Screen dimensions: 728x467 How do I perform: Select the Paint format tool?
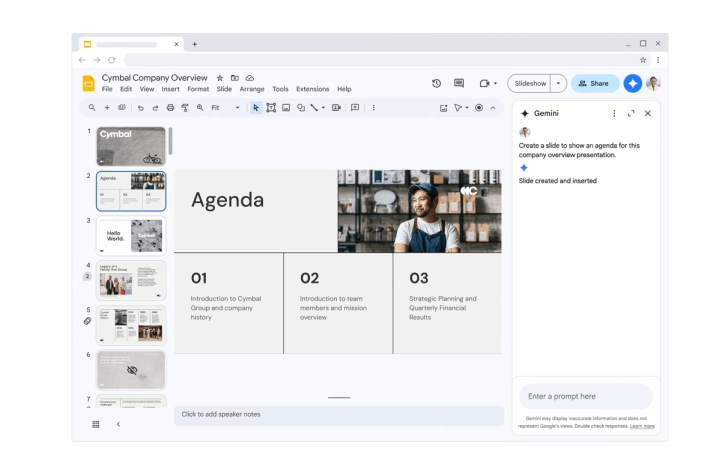(185, 108)
